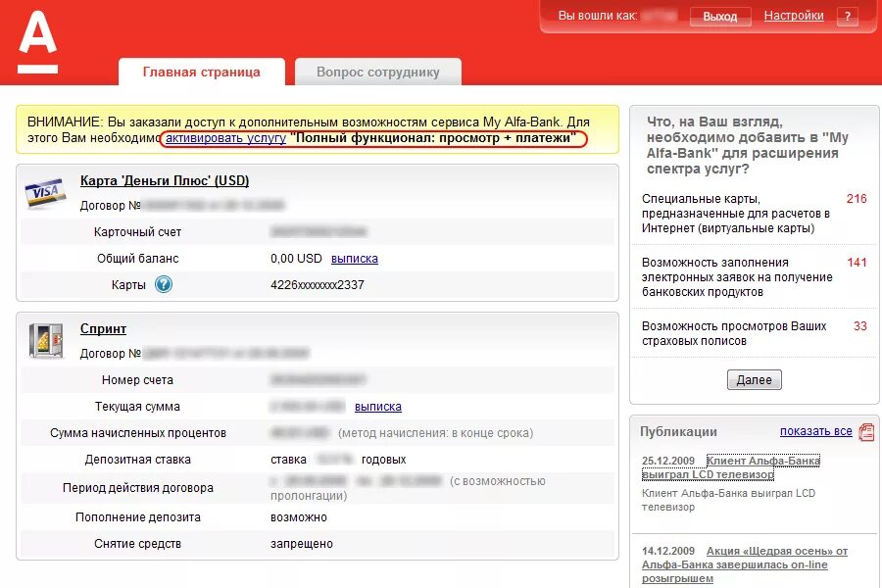The width and height of the screenshot is (882, 588).
Task: Click активировать услугу link
Action: pos(225,138)
